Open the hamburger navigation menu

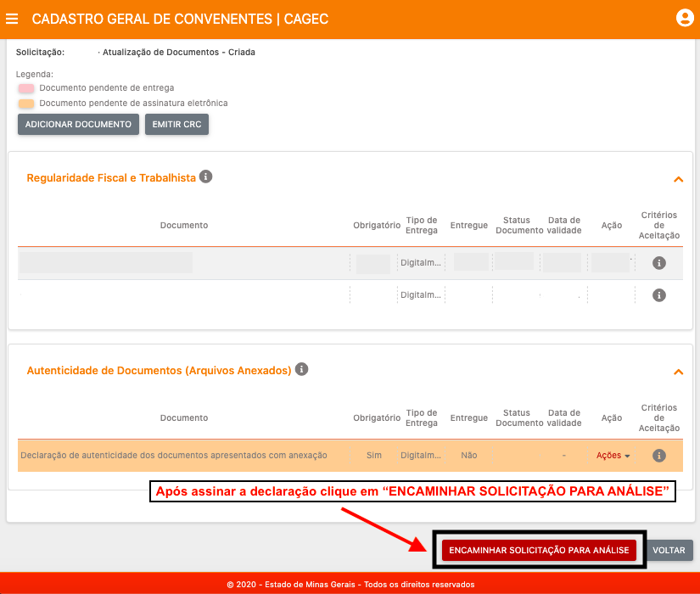[x=12, y=19]
